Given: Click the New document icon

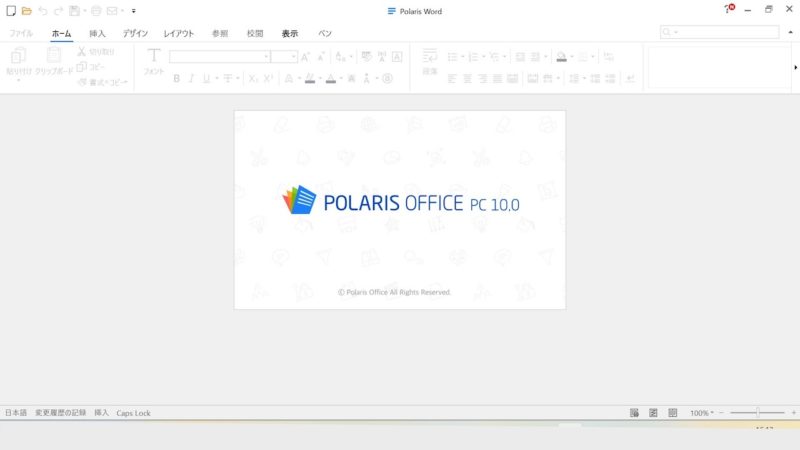Looking at the screenshot, I should pos(11,11).
